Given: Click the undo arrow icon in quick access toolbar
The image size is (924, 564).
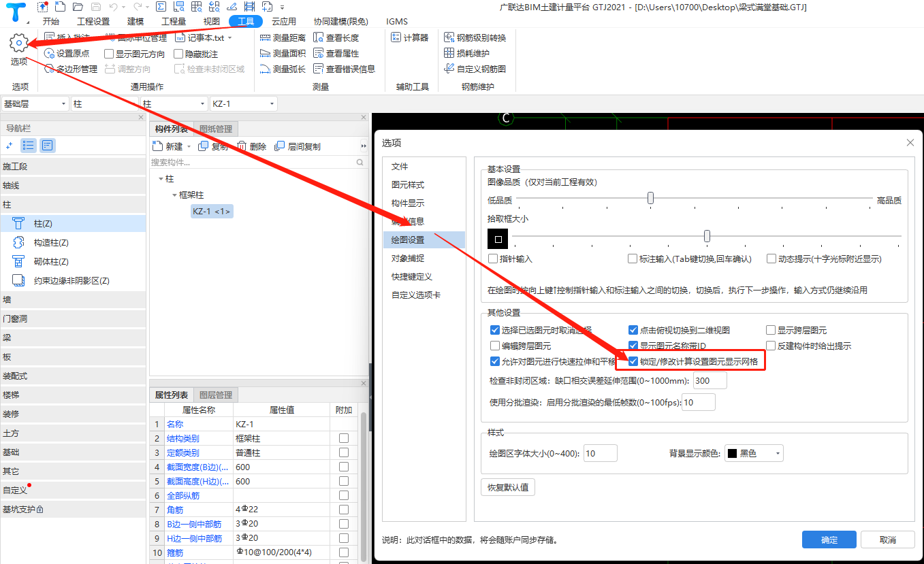Looking at the screenshot, I should click(113, 7).
